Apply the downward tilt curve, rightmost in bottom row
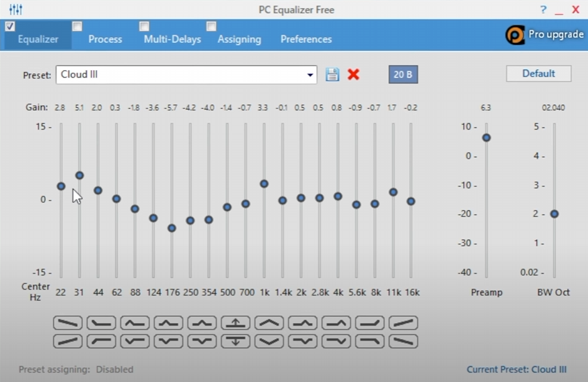This screenshot has height=382, width=588. tap(404, 341)
